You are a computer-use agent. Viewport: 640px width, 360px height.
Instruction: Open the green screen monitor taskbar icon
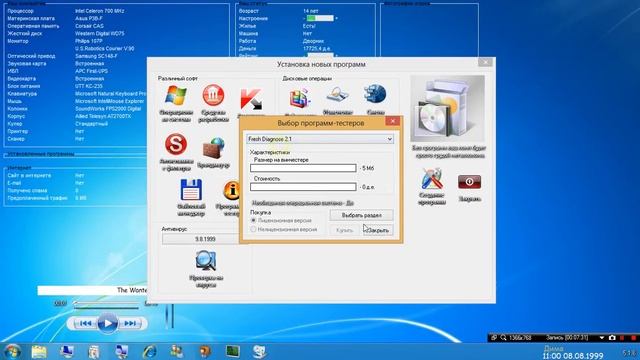[x=233, y=351]
